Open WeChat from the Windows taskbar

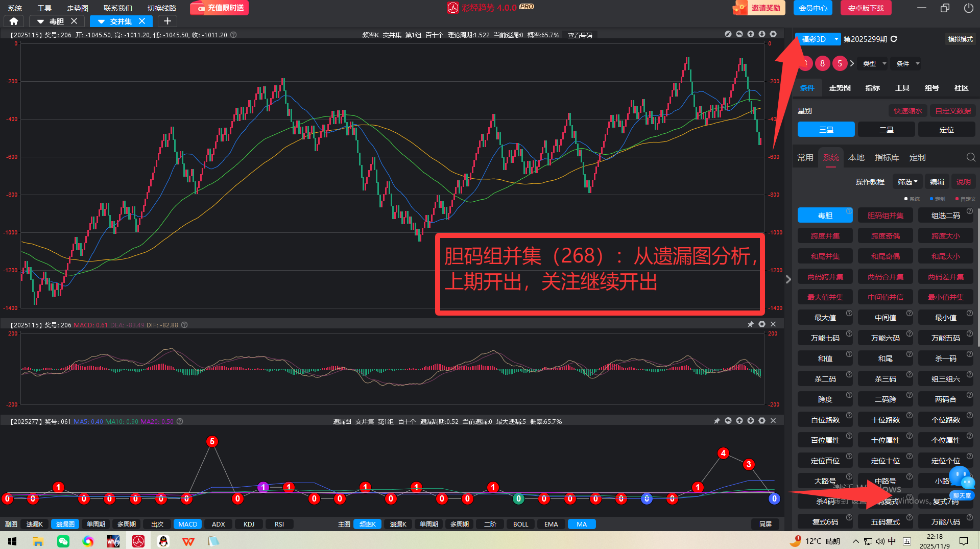click(63, 541)
